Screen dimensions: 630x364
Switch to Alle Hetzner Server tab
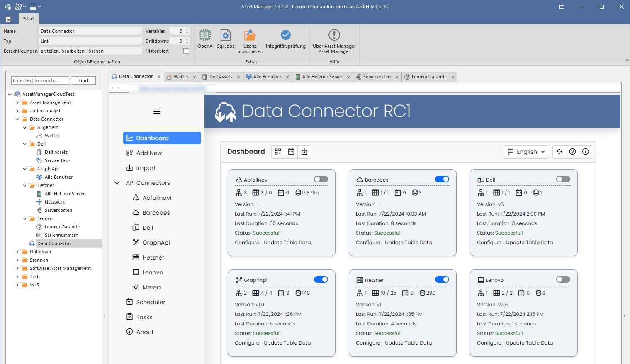[322, 77]
